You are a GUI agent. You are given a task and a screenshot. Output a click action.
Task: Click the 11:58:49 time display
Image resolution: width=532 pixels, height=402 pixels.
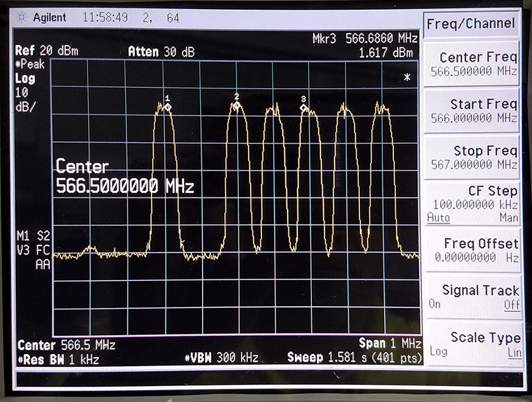coord(105,18)
